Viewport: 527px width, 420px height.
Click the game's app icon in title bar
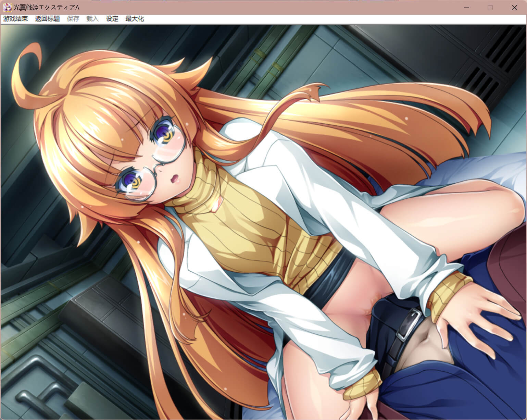coord(7,7)
